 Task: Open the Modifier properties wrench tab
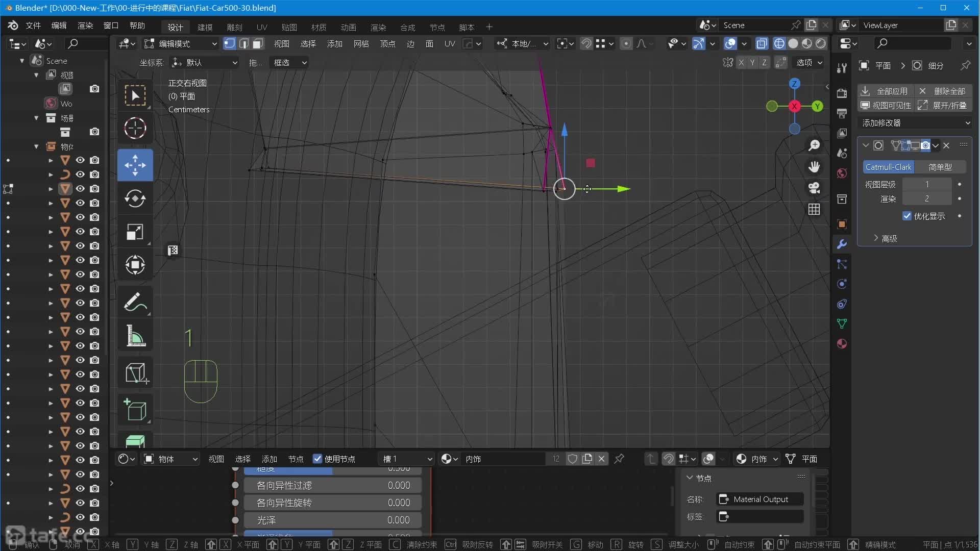(842, 244)
